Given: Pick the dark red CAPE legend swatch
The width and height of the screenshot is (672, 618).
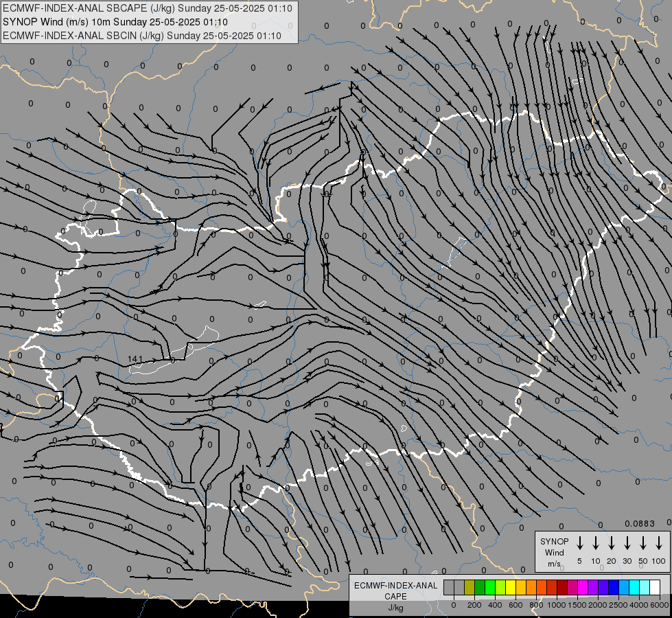Looking at the screenshot, I should pyautogui.click(x=562, y=587).
